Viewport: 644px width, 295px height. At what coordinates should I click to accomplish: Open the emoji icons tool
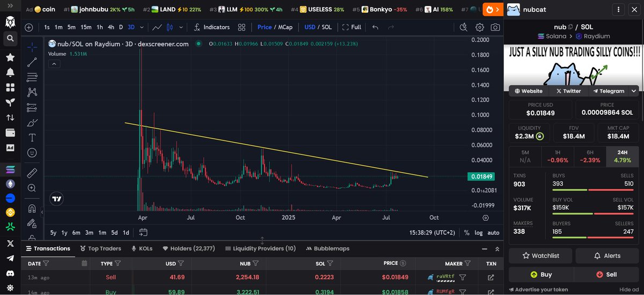32,153
